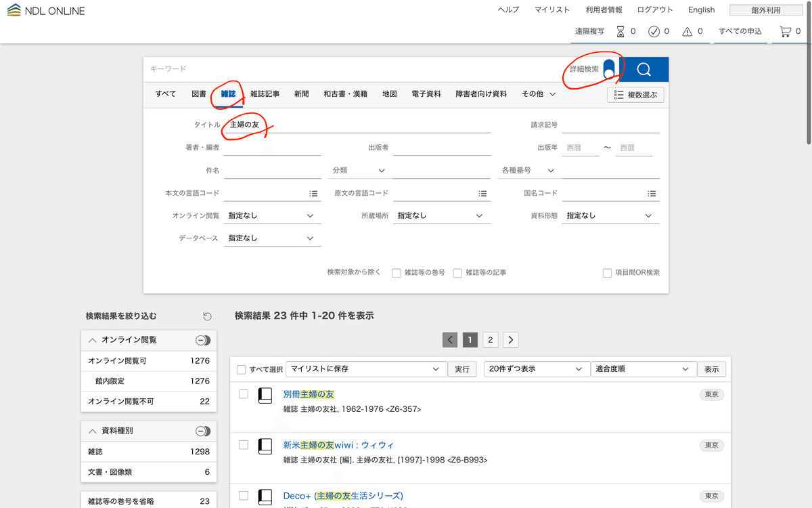Screen dimensions: 812x508
Task: Switch to the 和古書・漢籍 tab
Action: [x=345, y=94]
